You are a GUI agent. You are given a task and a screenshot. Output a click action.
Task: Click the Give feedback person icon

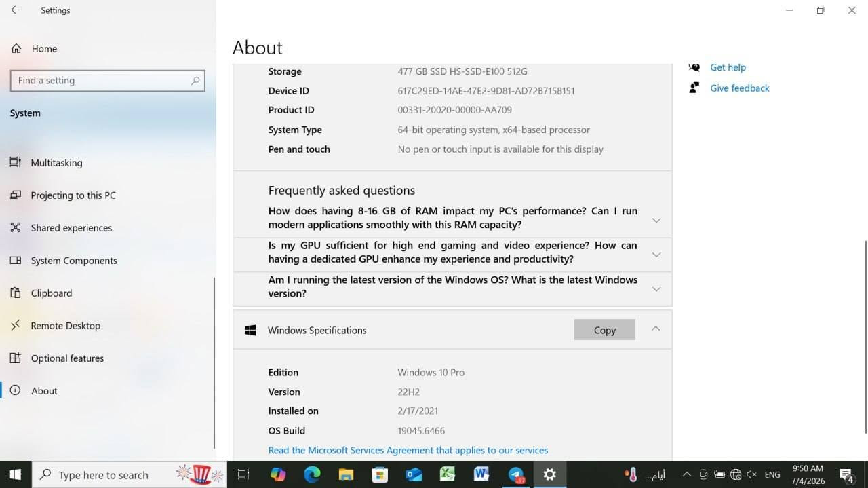click(x=694, y=88)
